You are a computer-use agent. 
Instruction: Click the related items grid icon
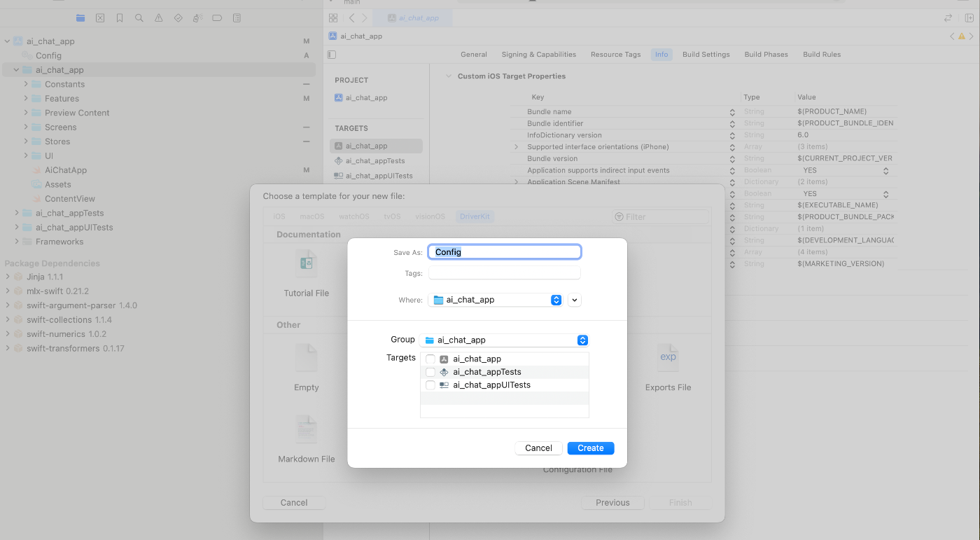[x=333, y=18]
